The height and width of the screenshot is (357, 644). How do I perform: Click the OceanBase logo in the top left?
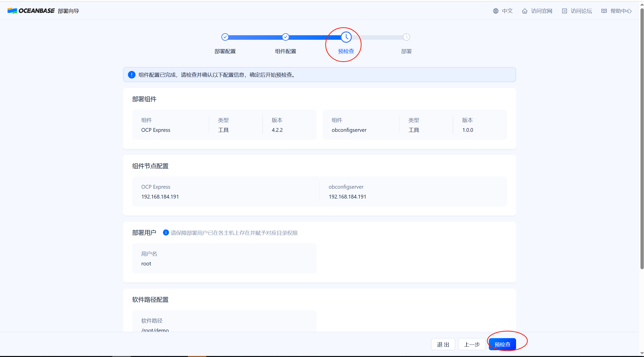tap(30, 11)
